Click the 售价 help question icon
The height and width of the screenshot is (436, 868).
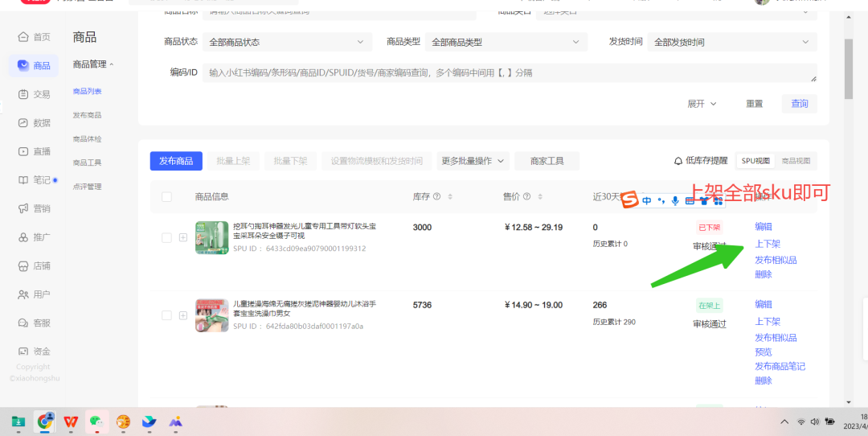coord(526,196)
